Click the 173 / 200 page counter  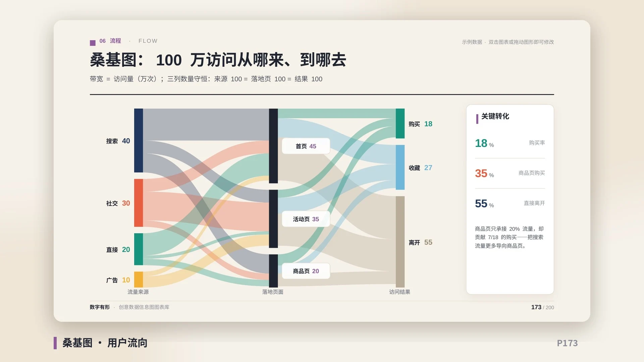pyautogui.click(x=542, y=307)
